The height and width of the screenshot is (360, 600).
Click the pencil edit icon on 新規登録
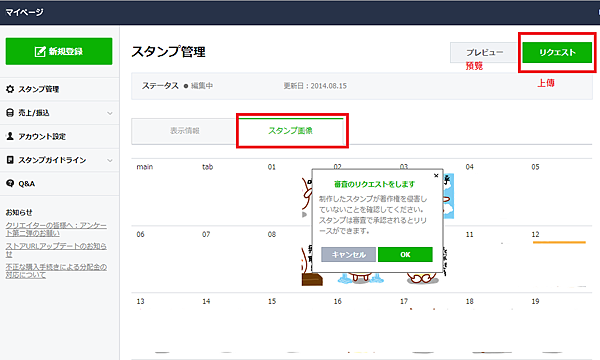click(x=40, y=51)
